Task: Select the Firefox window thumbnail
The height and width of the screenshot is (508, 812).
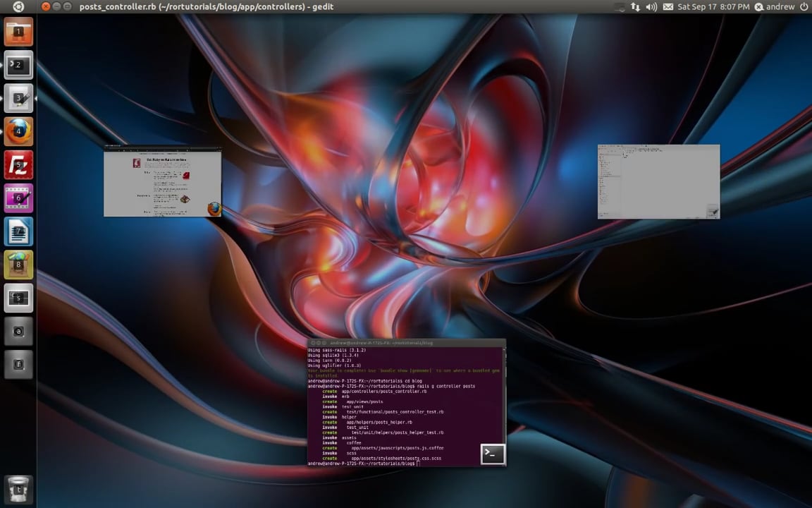Action: pos(162,182)
